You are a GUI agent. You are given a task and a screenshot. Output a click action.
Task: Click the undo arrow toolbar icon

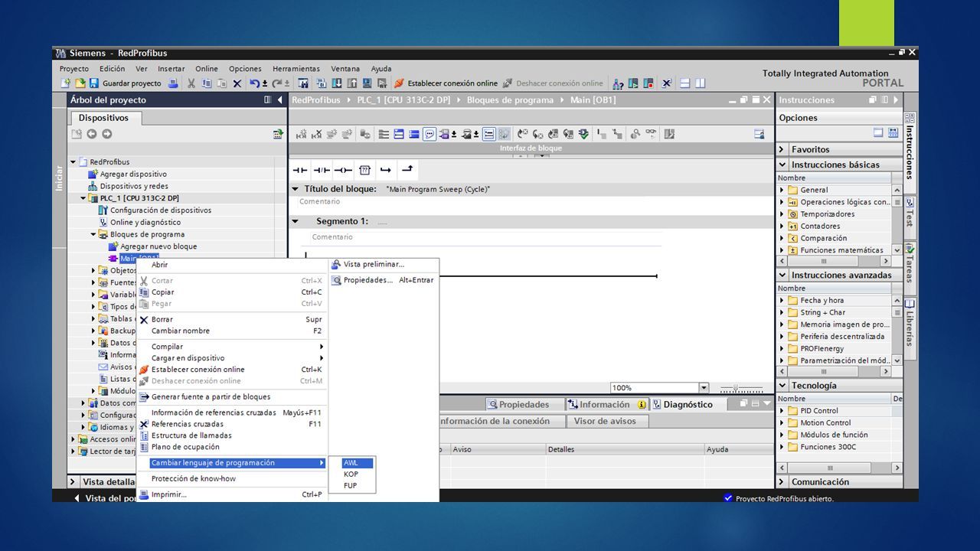254,83
